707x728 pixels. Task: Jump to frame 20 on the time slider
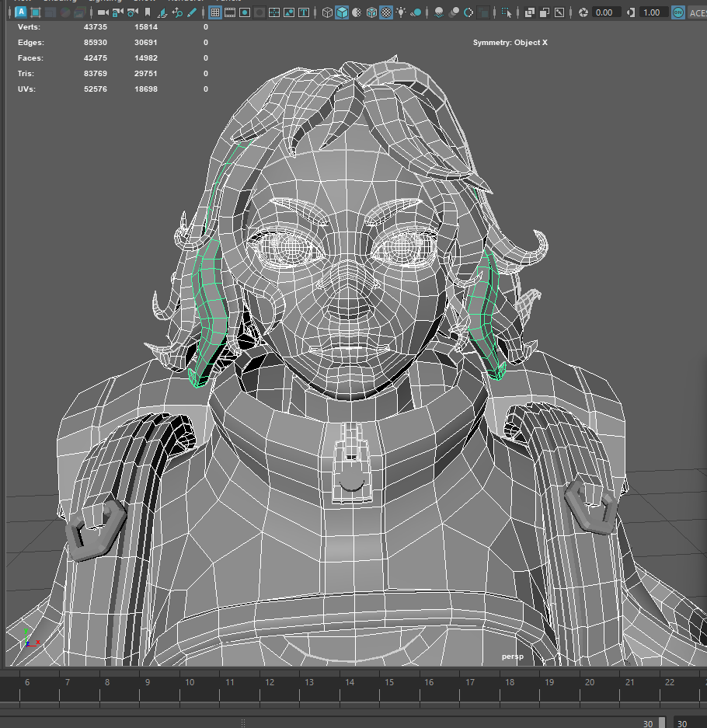coord(590,682)
